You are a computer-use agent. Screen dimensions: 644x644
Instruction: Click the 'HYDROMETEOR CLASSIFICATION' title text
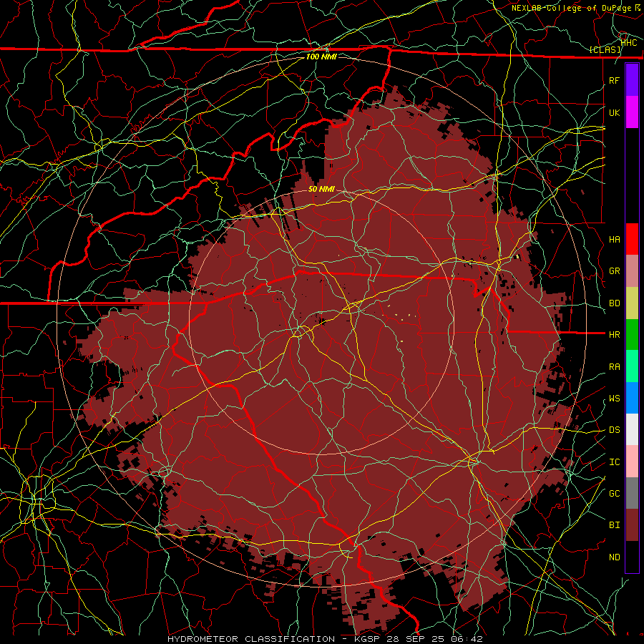(x=251, y=639)
